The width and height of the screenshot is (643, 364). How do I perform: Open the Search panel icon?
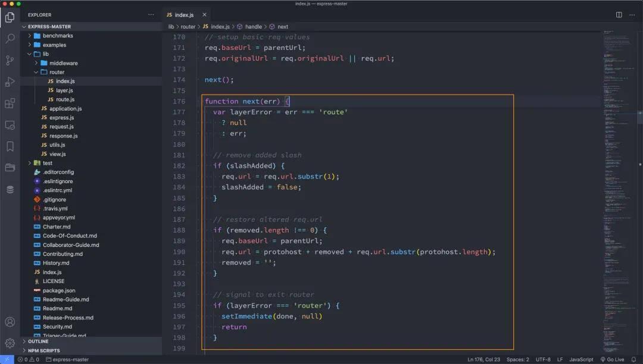click(9, 37)
